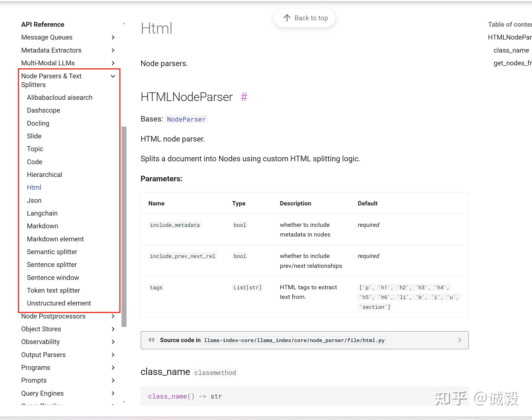
Task: Expand the Node Postprocessors section
Action: [x=113, y=317]
